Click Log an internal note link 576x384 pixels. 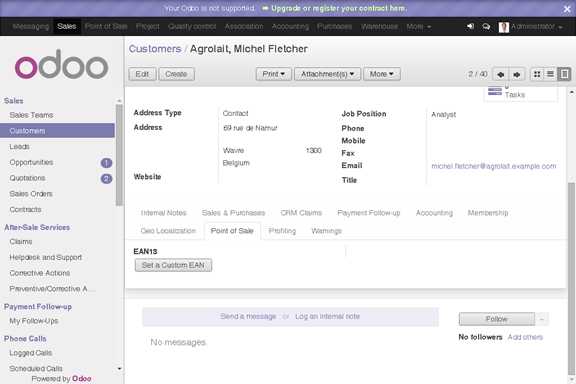(x=327, y=316)
